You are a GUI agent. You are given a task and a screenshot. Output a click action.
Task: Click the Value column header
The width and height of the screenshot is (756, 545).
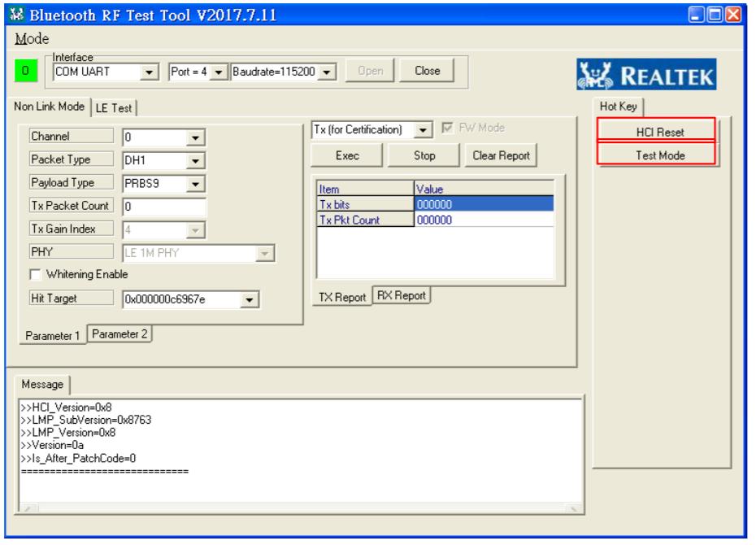484,189
